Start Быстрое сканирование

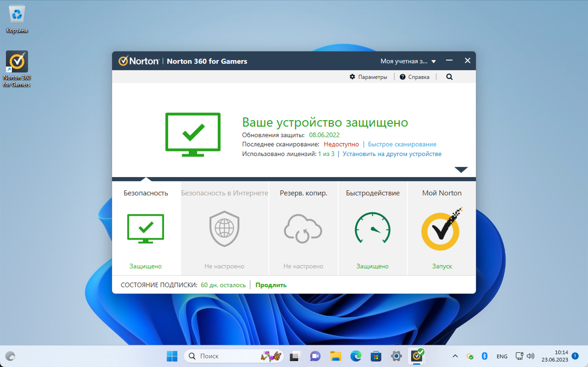point(402,144)
